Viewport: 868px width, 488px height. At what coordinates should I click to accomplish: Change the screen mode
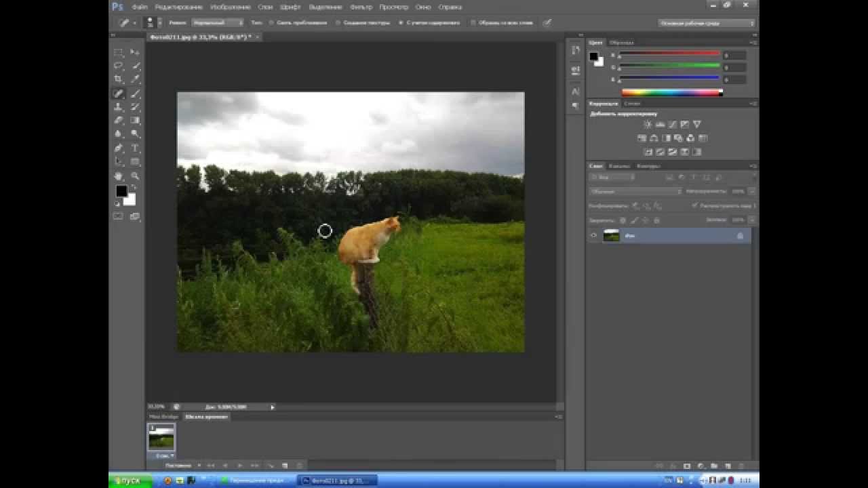[x=135, y=216]
